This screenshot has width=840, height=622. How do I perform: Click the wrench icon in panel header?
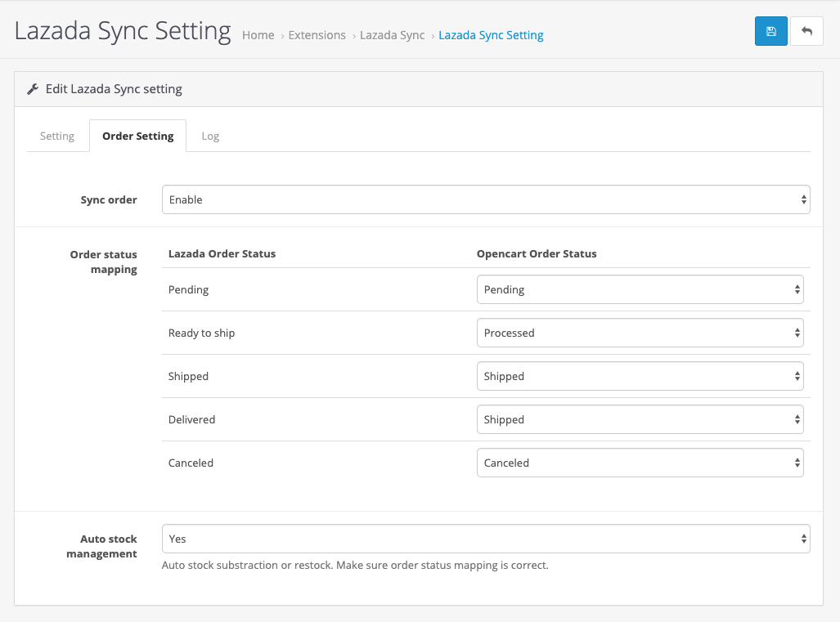(x=33, y=89)
